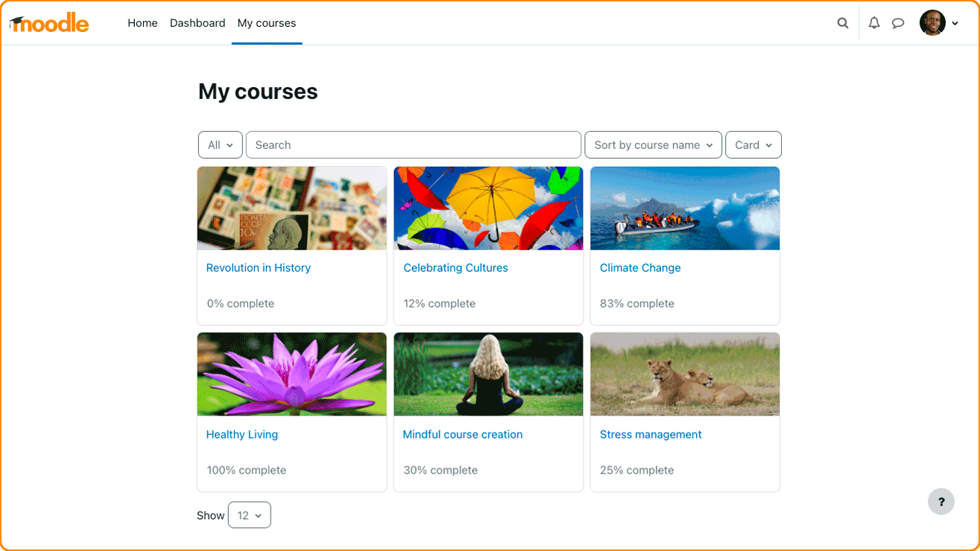This screenshot has width=980, height=551.
Task: Click in the course Search field
Action: click(414, 145)
